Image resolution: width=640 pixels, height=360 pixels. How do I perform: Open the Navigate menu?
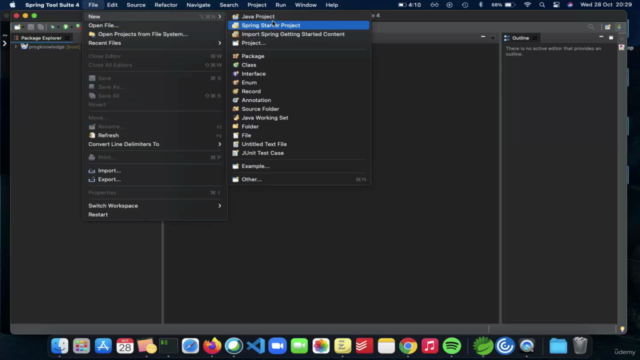pos(198,5)
